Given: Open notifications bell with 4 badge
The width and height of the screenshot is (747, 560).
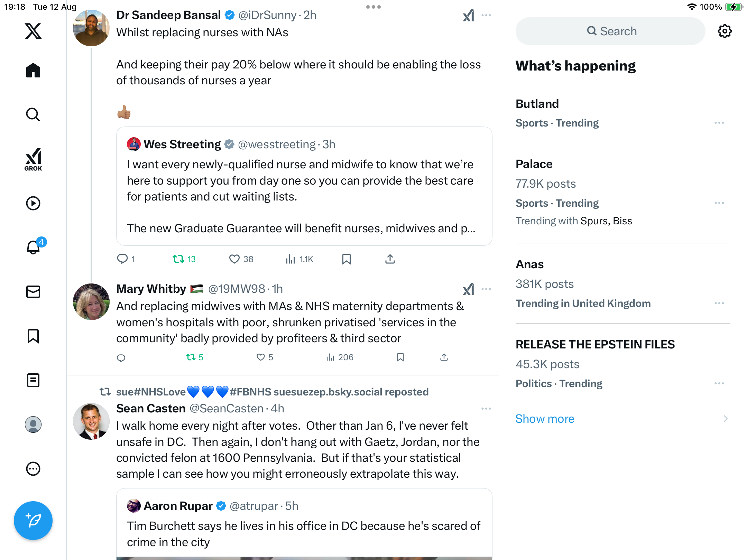Looking at the screenshot, I should pyautogui.click(x=34, y=248).
